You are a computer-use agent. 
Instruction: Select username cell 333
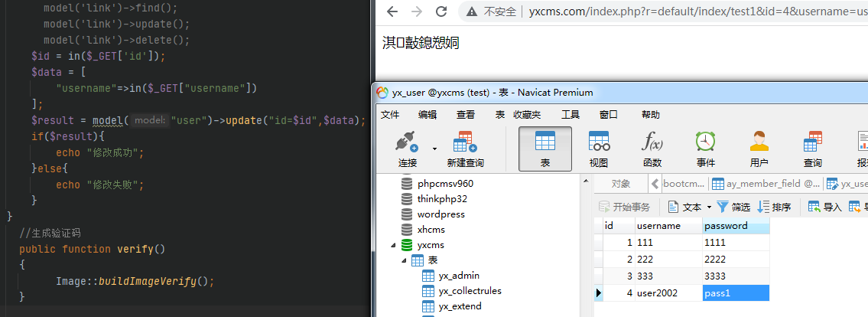point(668,276)
